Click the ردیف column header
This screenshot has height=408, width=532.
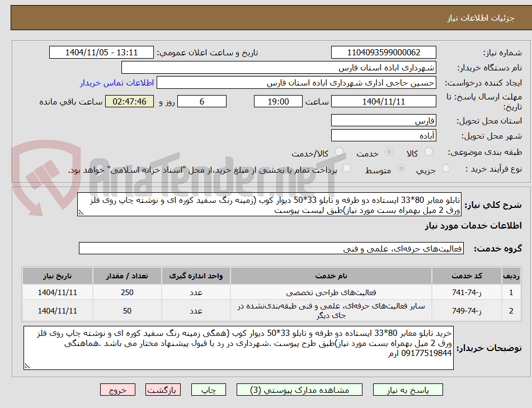pyautogui.click(x=511, y=276)
